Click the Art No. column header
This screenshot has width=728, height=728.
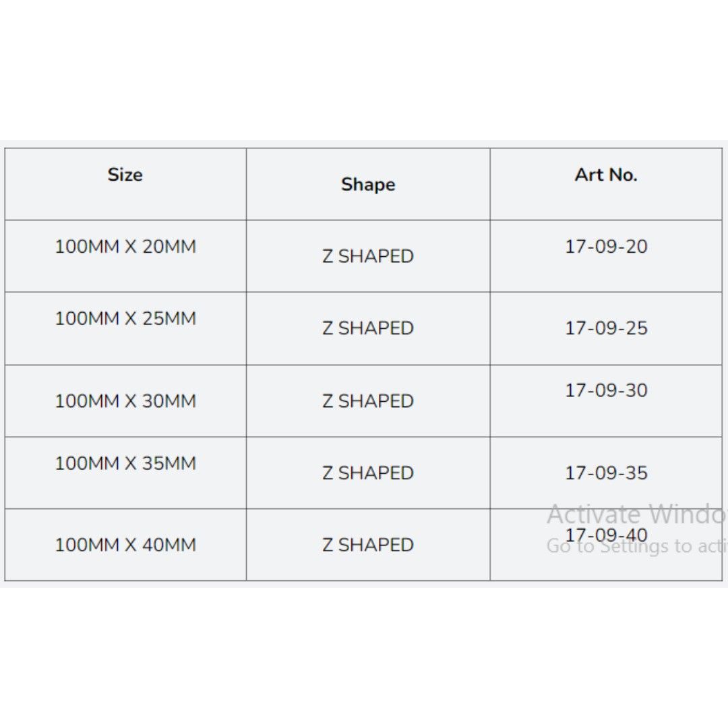coord(606,175)
